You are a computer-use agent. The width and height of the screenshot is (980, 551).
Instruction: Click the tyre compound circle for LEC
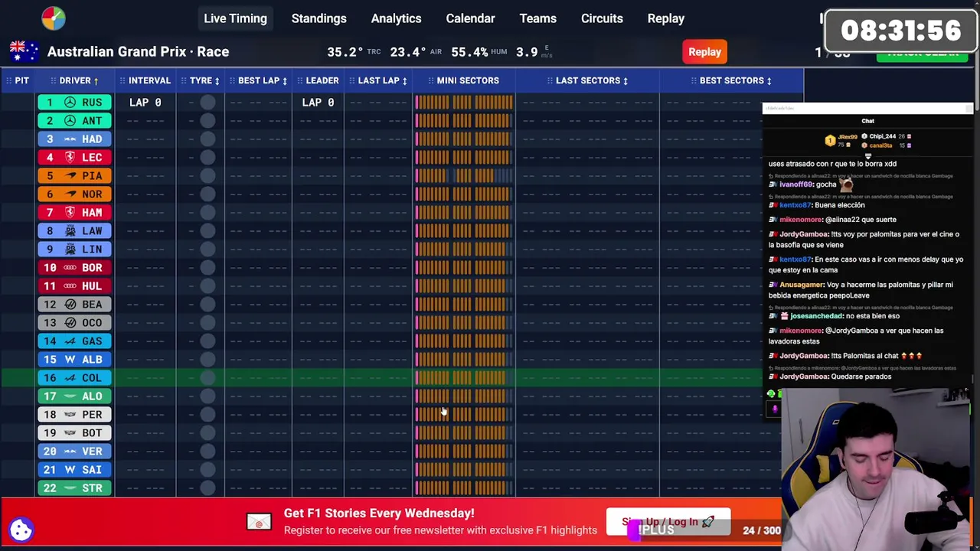207,157
